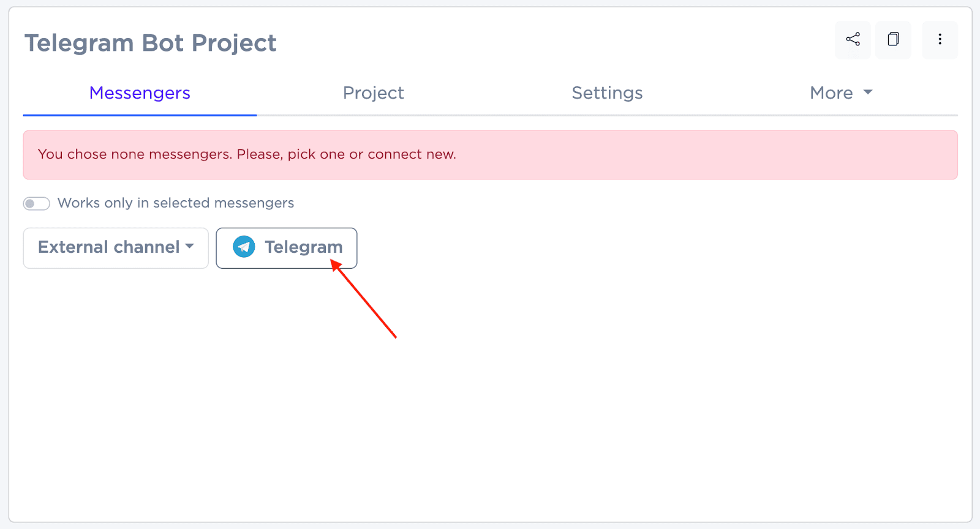Toggle the selected messengers switch

tap(37, 203)
